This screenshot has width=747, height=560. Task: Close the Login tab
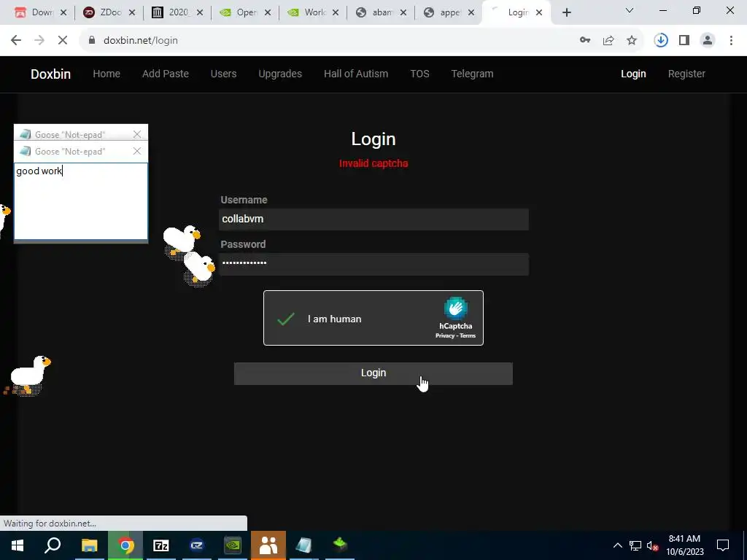pyautogui.click(x=539, y=12)
